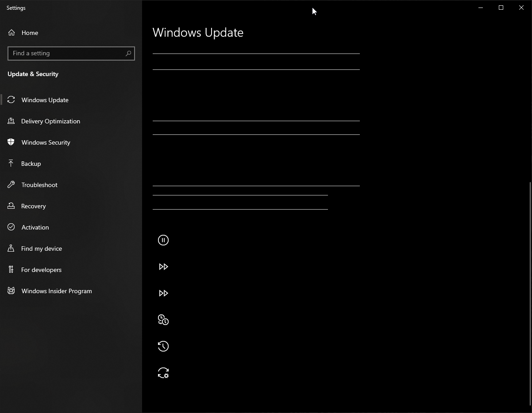The image size is (532, 413).
Task: Select the change active hours clock icon
Action: coord(163,320)
